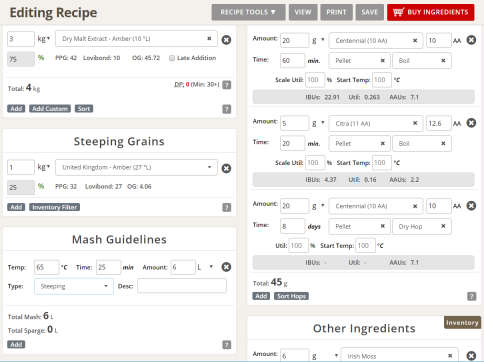Click the Scale Util field for Citra
484x362 pixels.
315,163
